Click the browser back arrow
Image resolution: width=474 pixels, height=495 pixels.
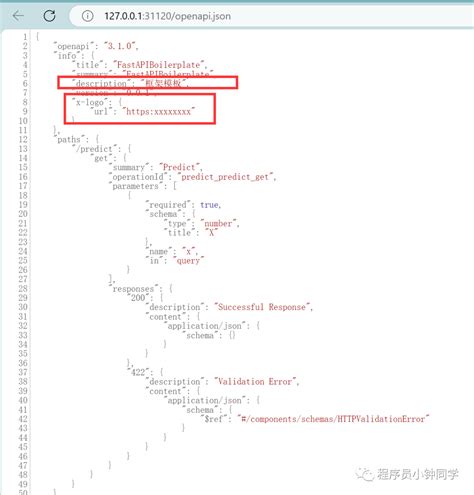pos(18,16)
